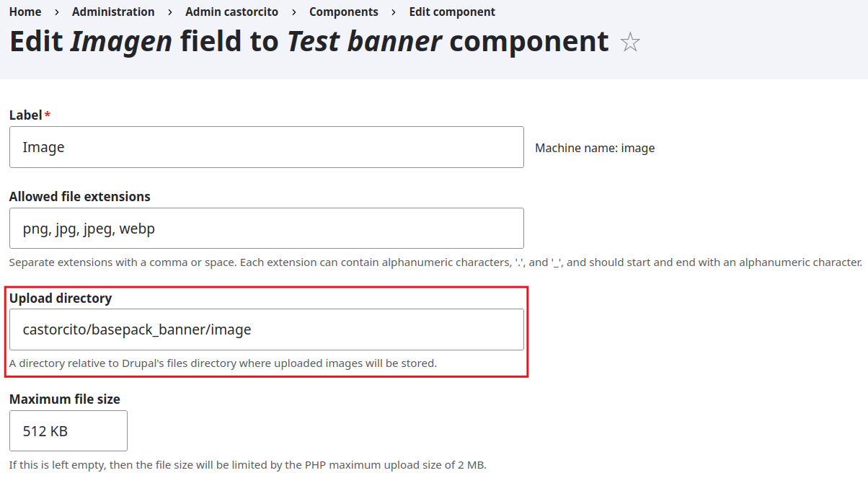Image resolution: width=868 pixels, height=491 pixels.
Task: Click the Maximum file size input box
Action: pos(68,431)
